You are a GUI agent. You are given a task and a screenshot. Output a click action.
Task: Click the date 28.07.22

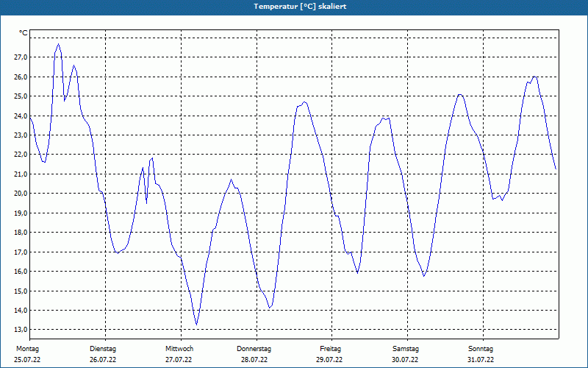tap(254, 360)
